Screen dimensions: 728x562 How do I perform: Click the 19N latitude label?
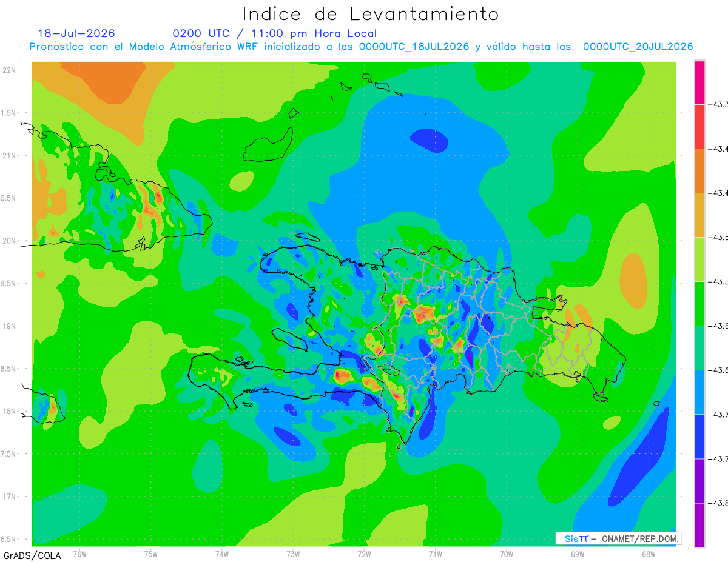pos(10,326)
